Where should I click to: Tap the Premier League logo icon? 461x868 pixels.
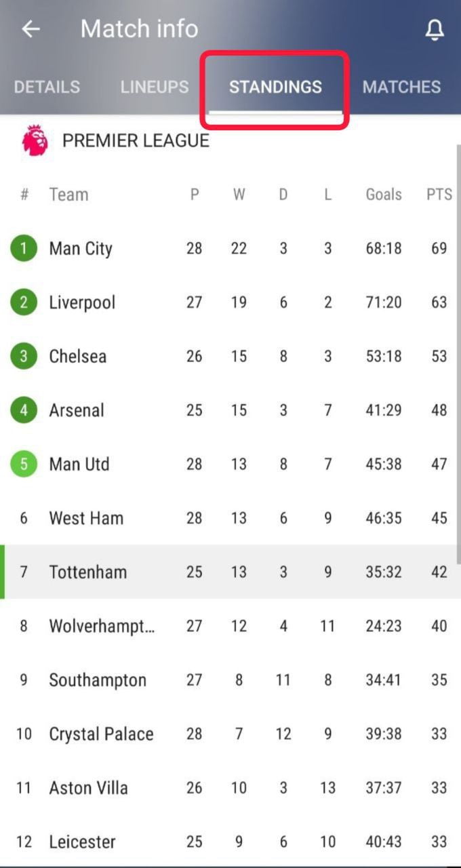35,140
